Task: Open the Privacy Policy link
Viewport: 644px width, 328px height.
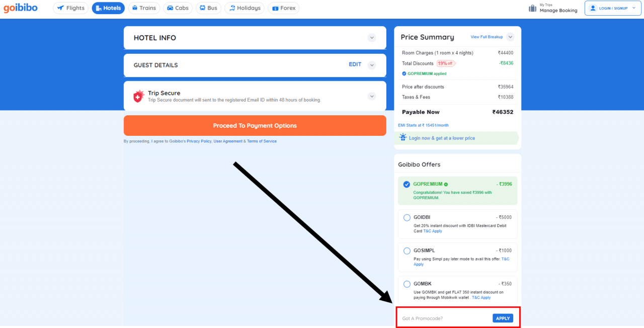Action: (199, 141)
